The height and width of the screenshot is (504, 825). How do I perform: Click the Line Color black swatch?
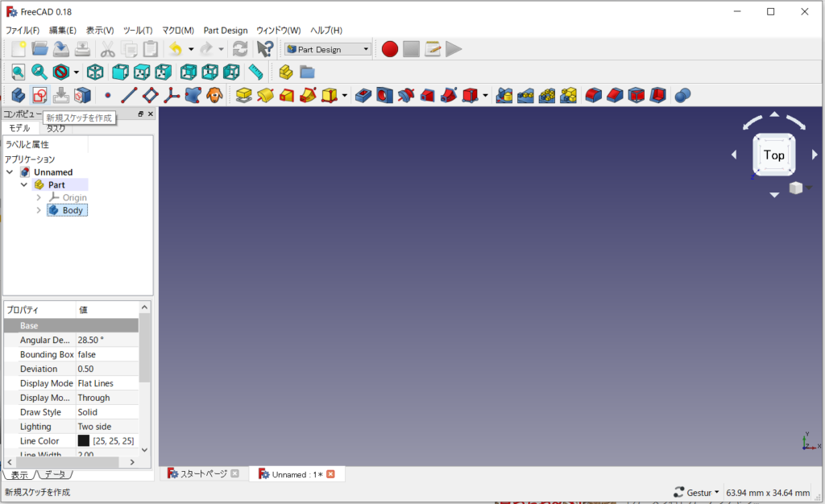84,441
